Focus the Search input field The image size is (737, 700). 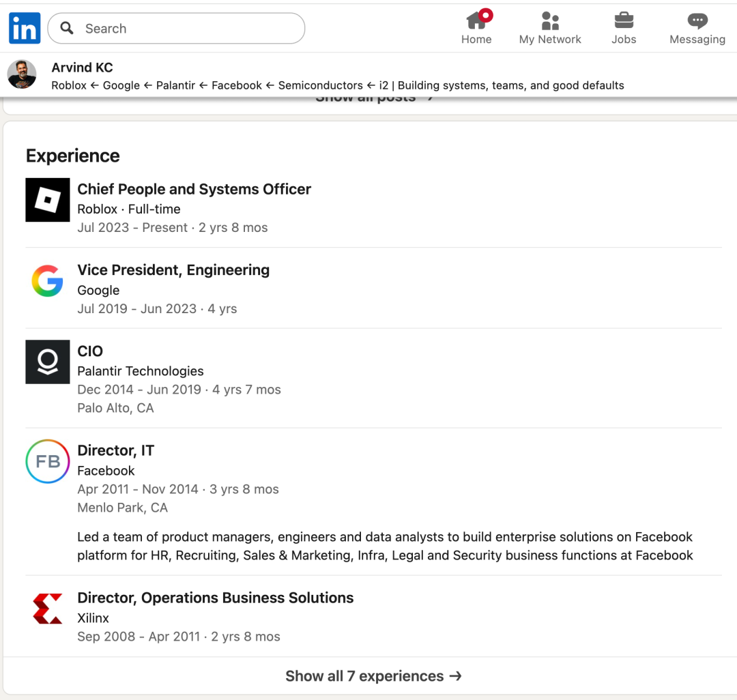pos(176,28)
